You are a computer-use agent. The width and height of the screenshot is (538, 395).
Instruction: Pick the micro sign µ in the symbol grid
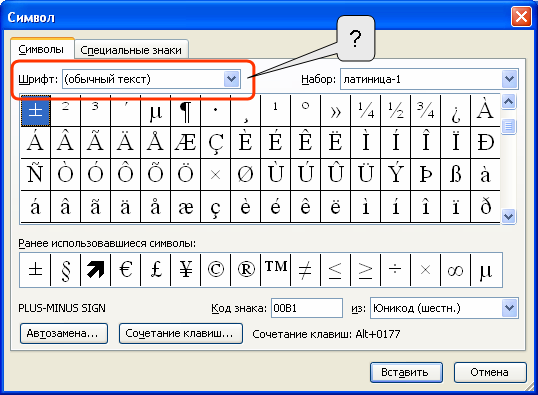[156, 111]
